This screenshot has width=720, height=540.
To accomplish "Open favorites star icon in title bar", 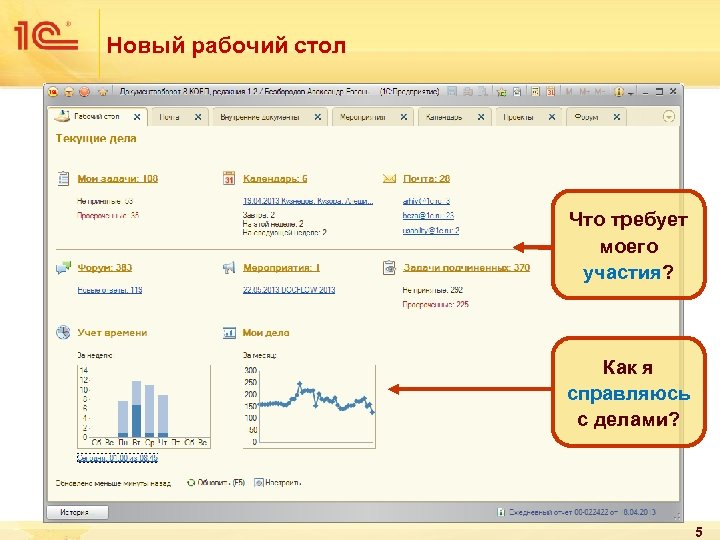I will tap(102, 92).
